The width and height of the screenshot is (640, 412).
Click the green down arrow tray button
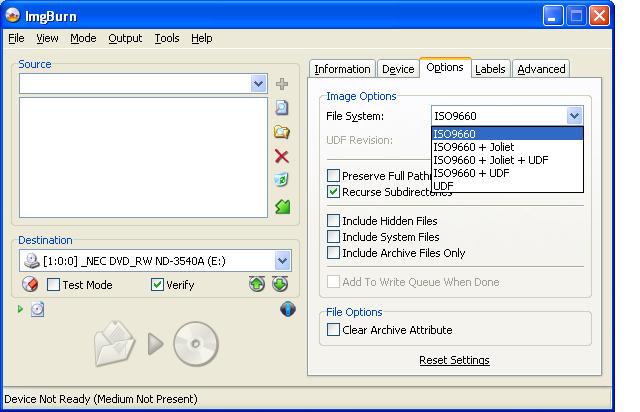(280, 284)
